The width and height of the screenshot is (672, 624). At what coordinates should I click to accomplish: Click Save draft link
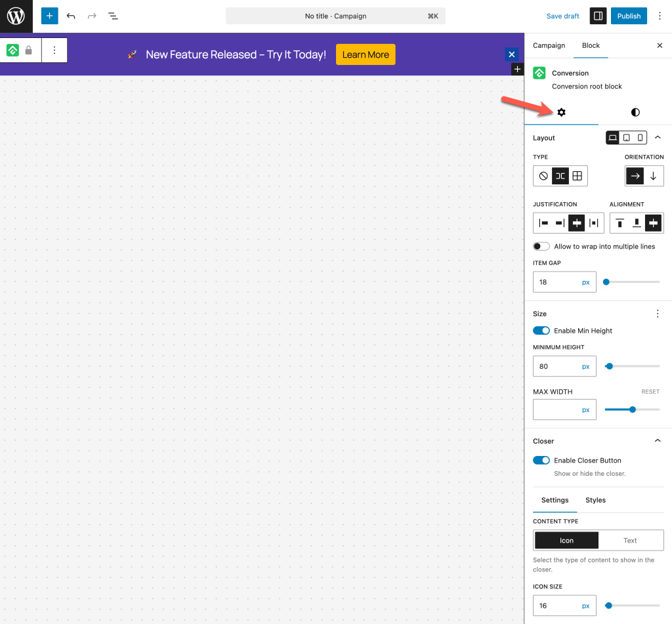[x=563, y=16]
